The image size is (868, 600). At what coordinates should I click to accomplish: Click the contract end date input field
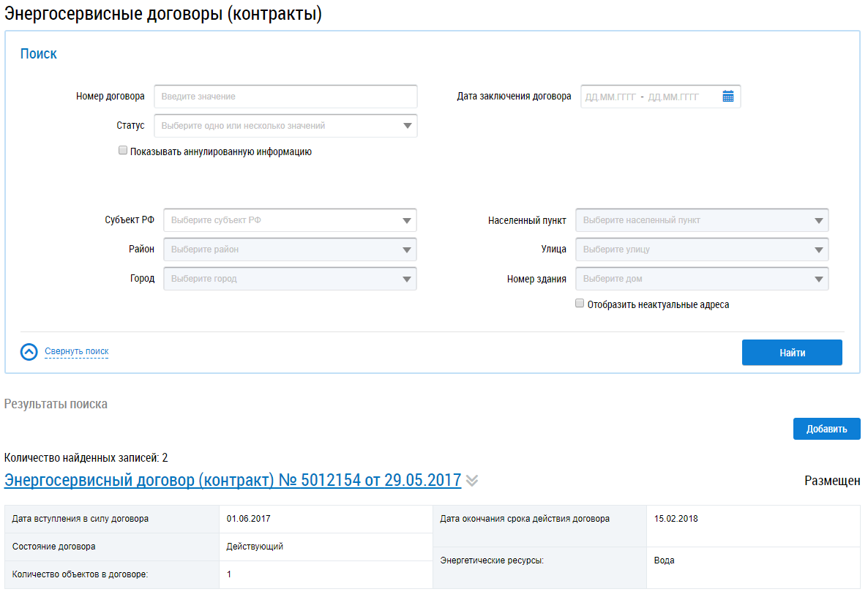(x=673, y=97)
